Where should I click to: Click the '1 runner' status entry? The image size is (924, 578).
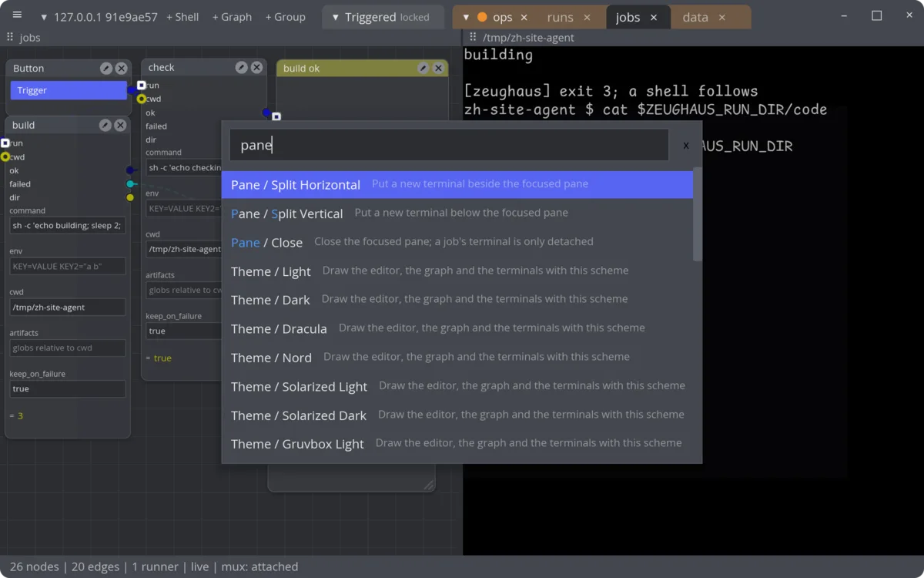[x=155, y=566]
